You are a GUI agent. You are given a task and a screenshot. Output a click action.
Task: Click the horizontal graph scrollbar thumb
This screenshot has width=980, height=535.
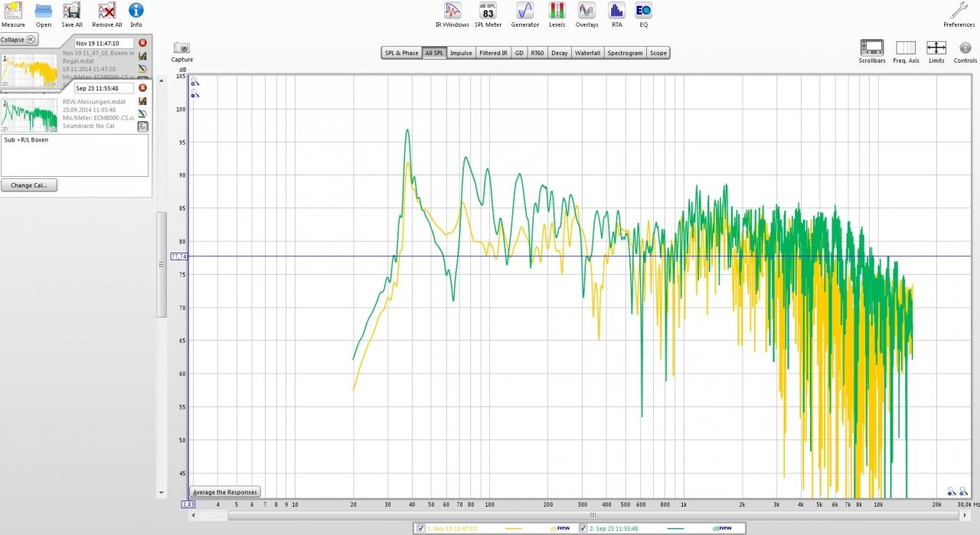(593, 515)
